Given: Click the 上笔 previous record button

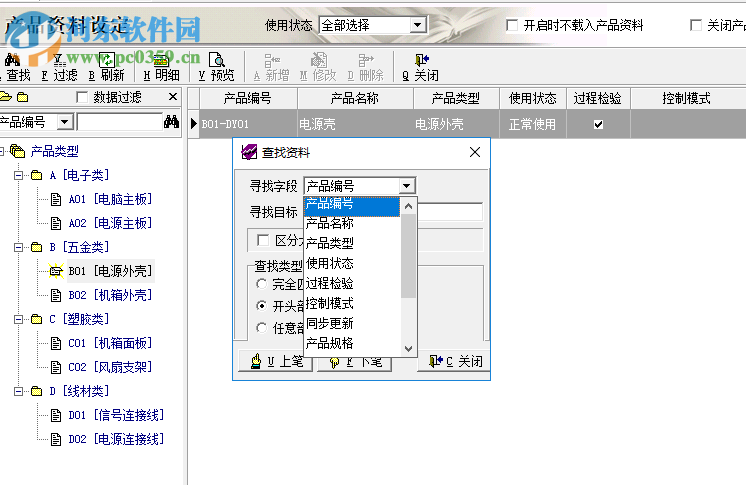Looking at the screenshot, I should coord(275,361).
